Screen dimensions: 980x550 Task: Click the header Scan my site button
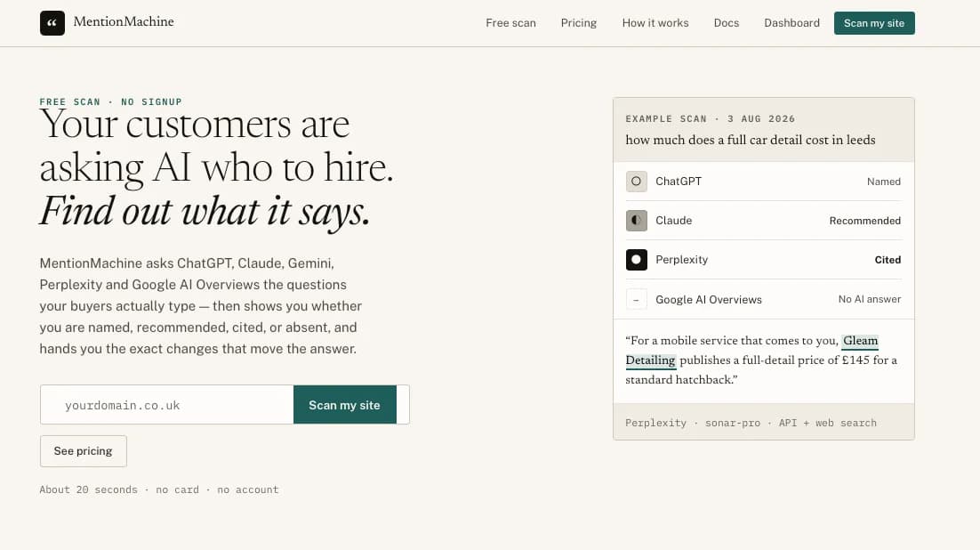[x=874, y=23]
